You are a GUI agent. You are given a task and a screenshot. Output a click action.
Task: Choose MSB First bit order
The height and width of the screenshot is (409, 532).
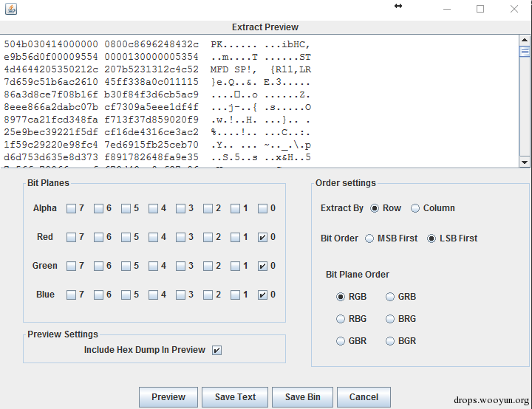pos(369,238)
